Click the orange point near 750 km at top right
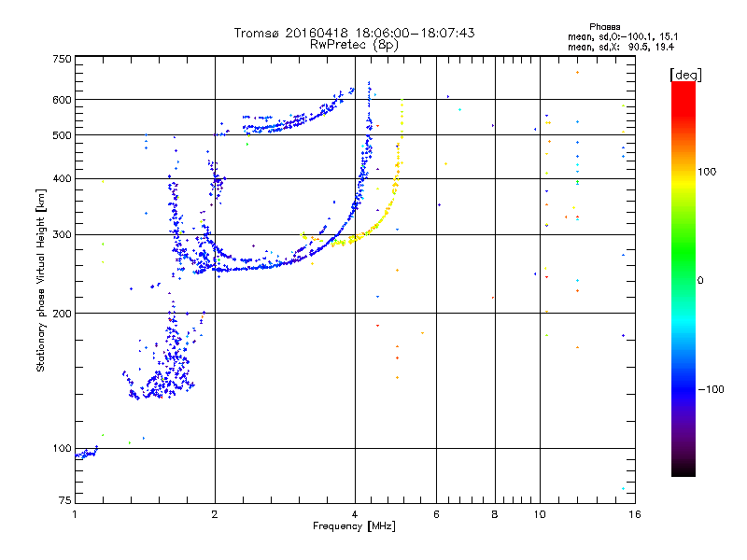This screenshot has width=747, height=560. tap(577, 73)
